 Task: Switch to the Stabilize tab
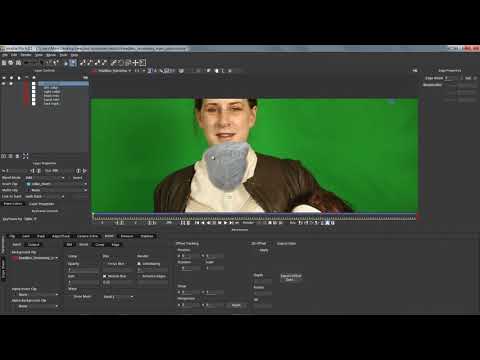(147, 236)
